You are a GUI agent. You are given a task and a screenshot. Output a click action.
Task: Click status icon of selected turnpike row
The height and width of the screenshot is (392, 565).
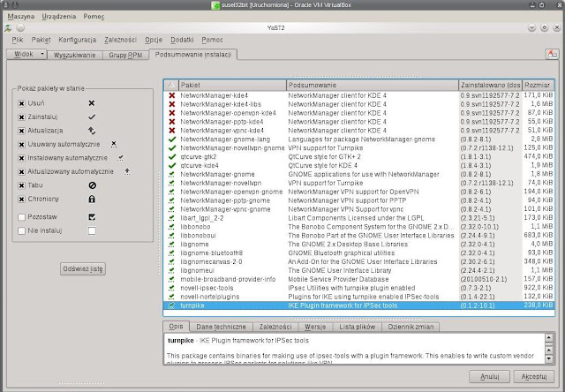171,305
